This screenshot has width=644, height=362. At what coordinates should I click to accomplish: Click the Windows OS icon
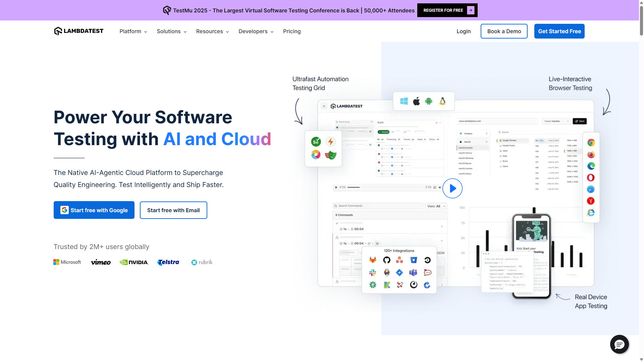pos(404,101)
